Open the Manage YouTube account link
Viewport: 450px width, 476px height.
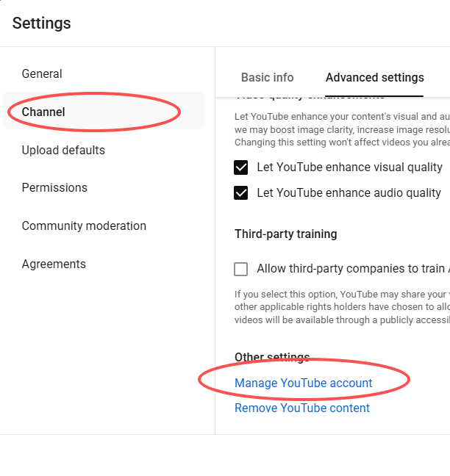pos(303,383)
